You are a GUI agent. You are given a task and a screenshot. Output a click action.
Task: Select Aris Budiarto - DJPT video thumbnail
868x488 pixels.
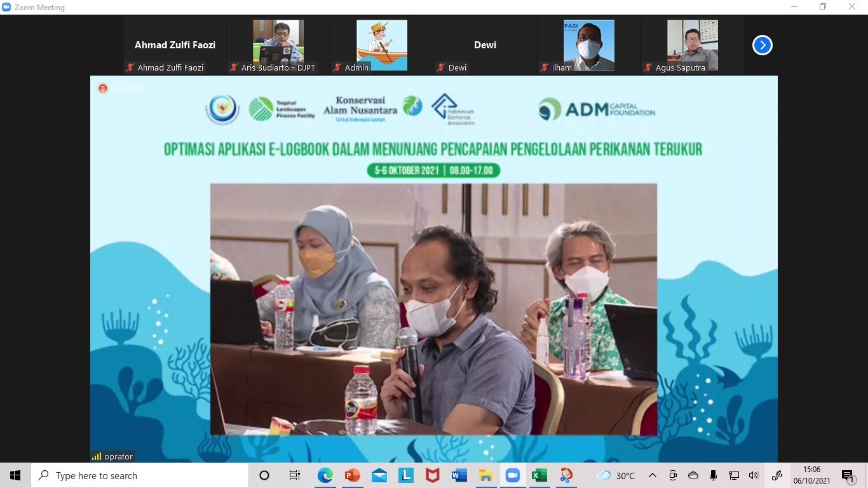pyautogui.click(x=278, y=45)
